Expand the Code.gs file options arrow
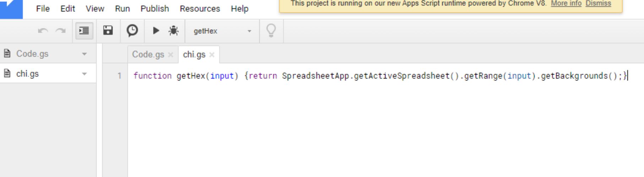 [x=84, y=54]
